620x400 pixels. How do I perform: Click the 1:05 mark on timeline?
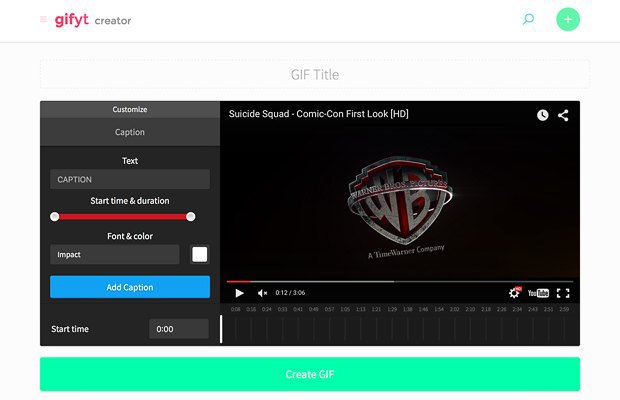click(x=345, y=309)
